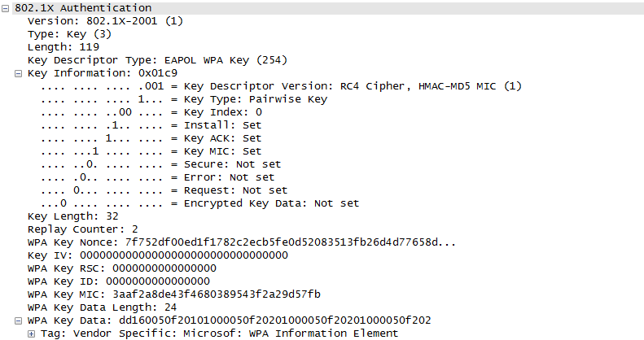Collapse the 802.1X Authentication tree node

point(6,7)
